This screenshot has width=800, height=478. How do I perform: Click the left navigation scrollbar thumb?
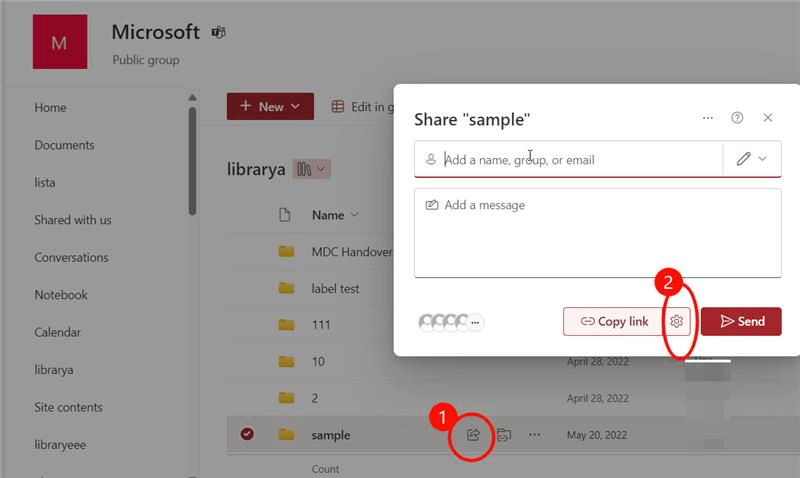[192, 161]
